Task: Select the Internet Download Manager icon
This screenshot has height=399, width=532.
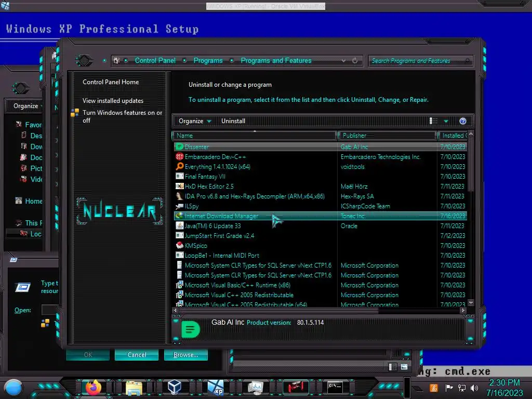Action: 179,216
